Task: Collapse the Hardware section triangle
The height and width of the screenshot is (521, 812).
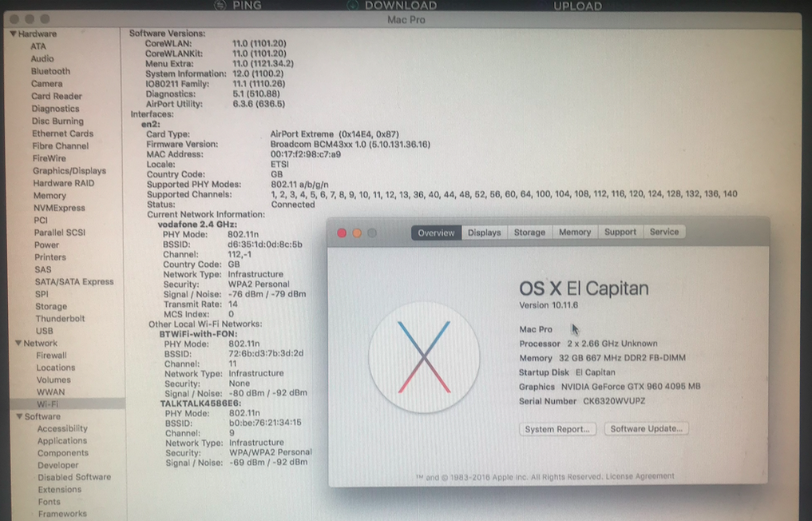Action: (13, 34)
